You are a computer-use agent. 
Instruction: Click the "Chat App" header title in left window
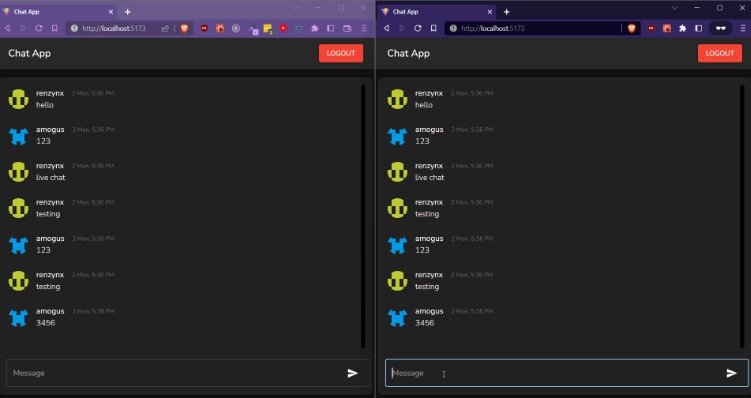(29, 53)
